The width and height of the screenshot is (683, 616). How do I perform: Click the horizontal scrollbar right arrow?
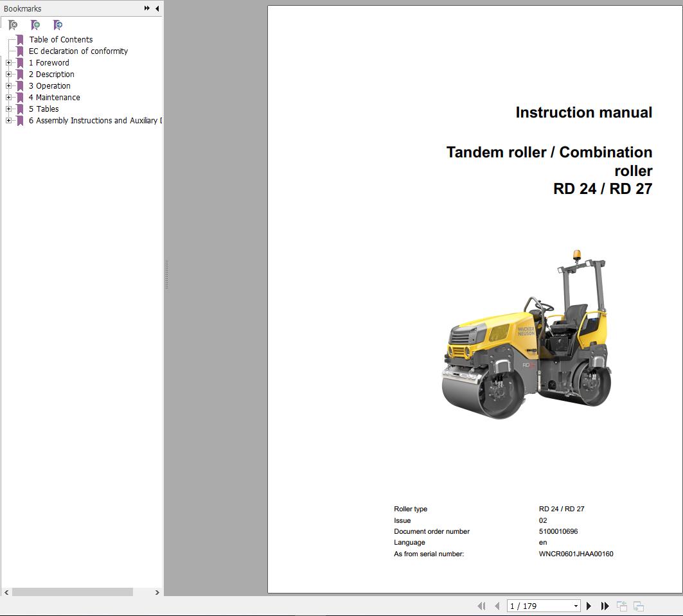pos(157,593)
